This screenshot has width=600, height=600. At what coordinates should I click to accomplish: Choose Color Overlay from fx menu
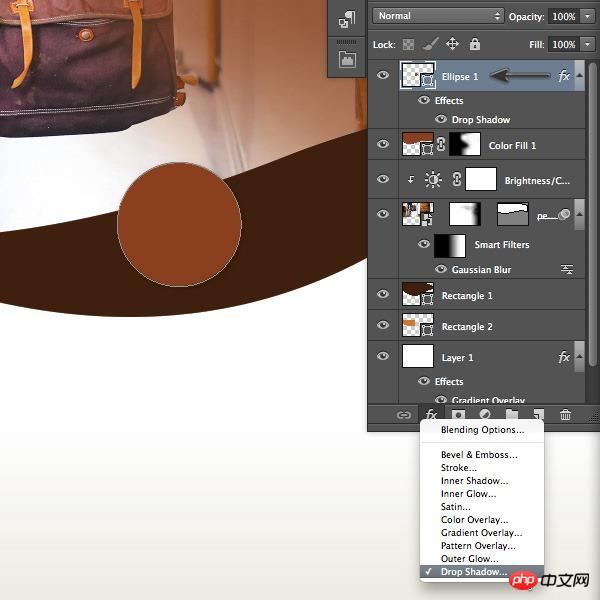(x=482, y=520)
